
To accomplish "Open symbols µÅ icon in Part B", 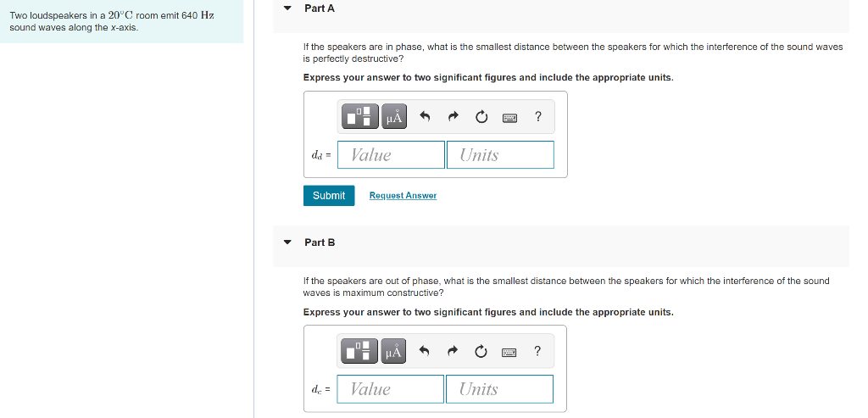I will pyautogui.click(x=393, y=351).
